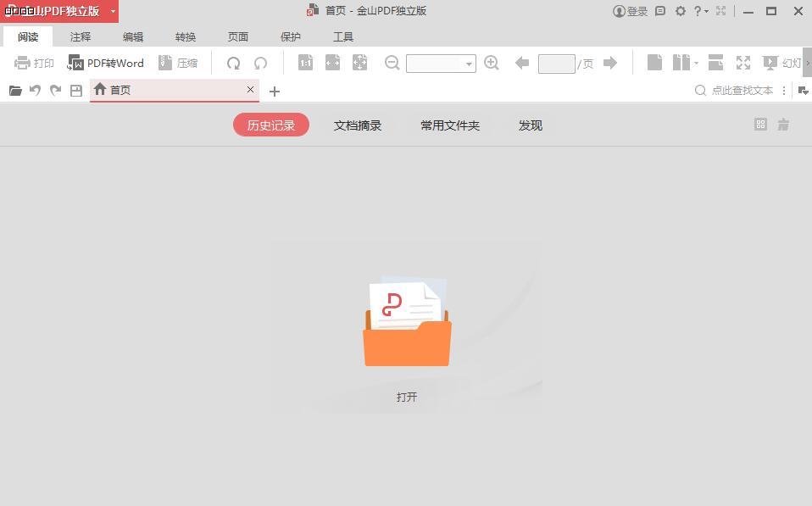
Task: Click the zoom out magnifier icon
Action: (392, 64)
